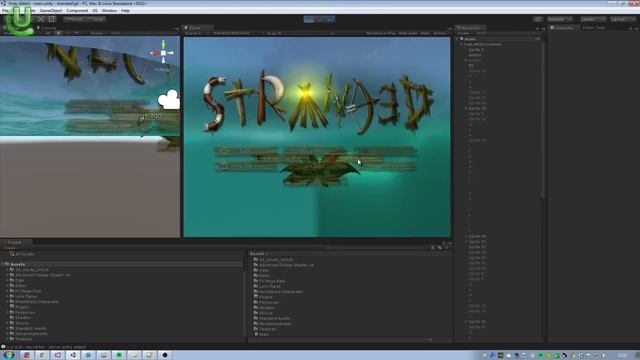Click the taskbar clock
Screen dimensions: 640x360
(622, 356)
